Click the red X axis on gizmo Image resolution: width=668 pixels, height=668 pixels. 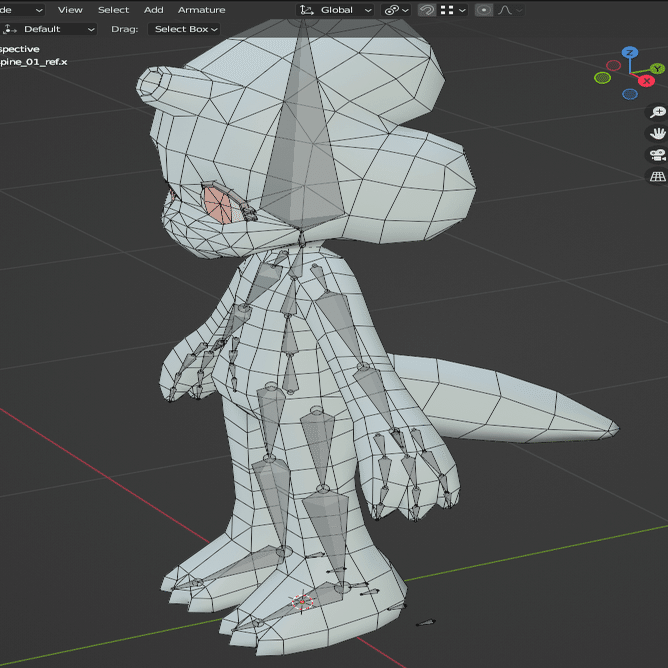646,81
